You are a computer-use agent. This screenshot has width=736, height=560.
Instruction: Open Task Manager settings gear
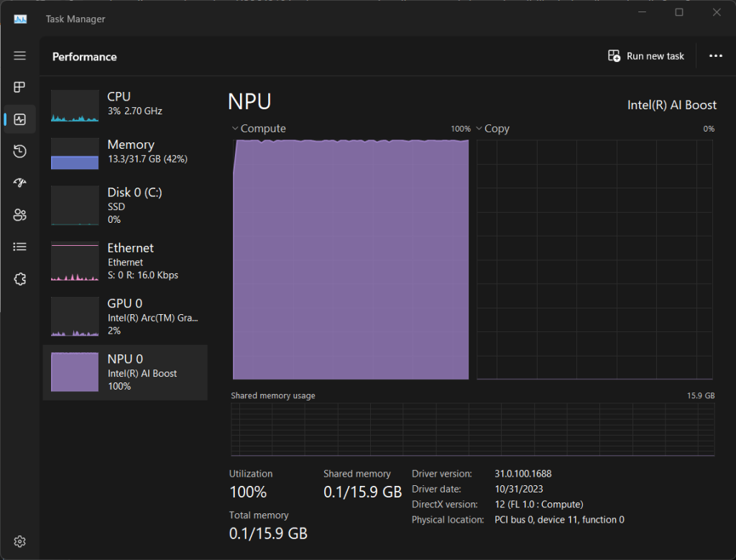tap(19, 541)
